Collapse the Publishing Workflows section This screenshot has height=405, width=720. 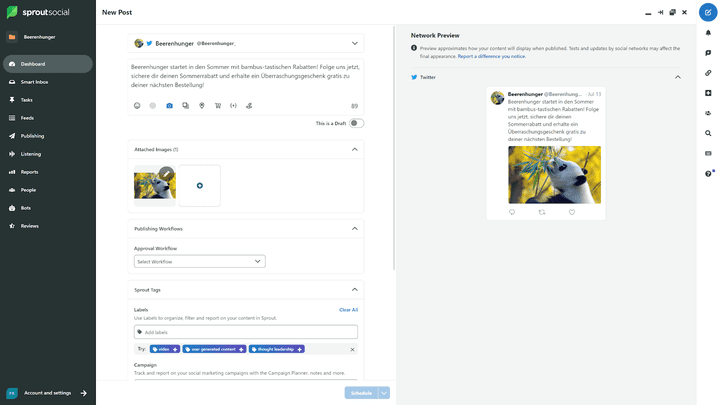[354, 228]
